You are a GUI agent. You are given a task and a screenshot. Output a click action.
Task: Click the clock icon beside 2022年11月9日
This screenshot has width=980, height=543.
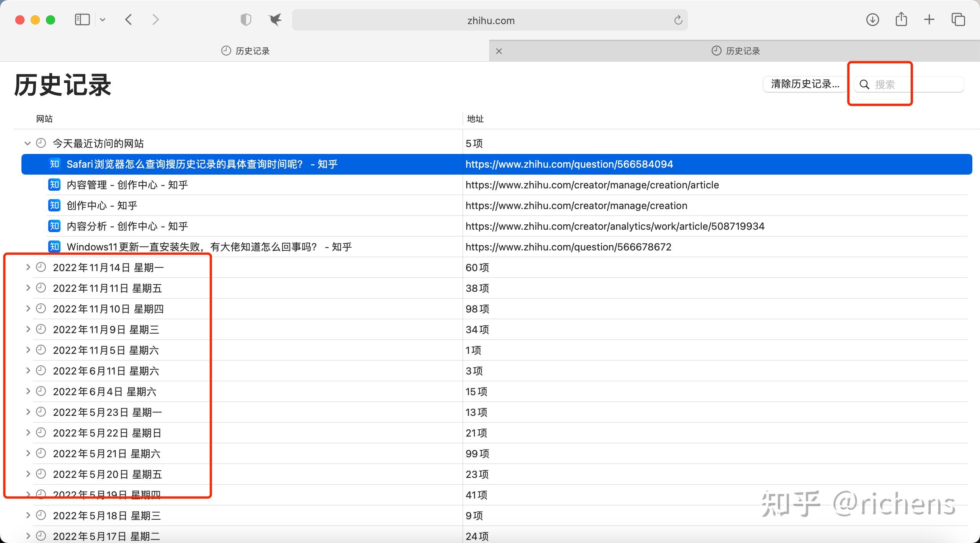(41, 329)
